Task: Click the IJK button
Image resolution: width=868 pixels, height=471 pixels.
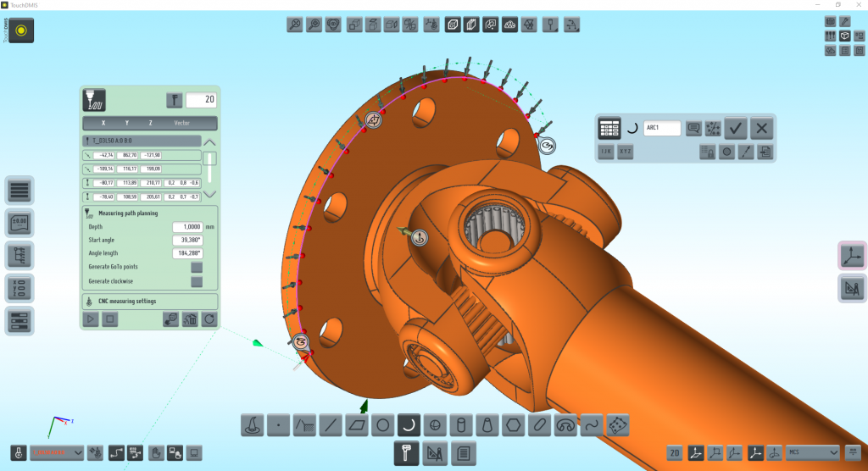Action: (x=606, y=152)
